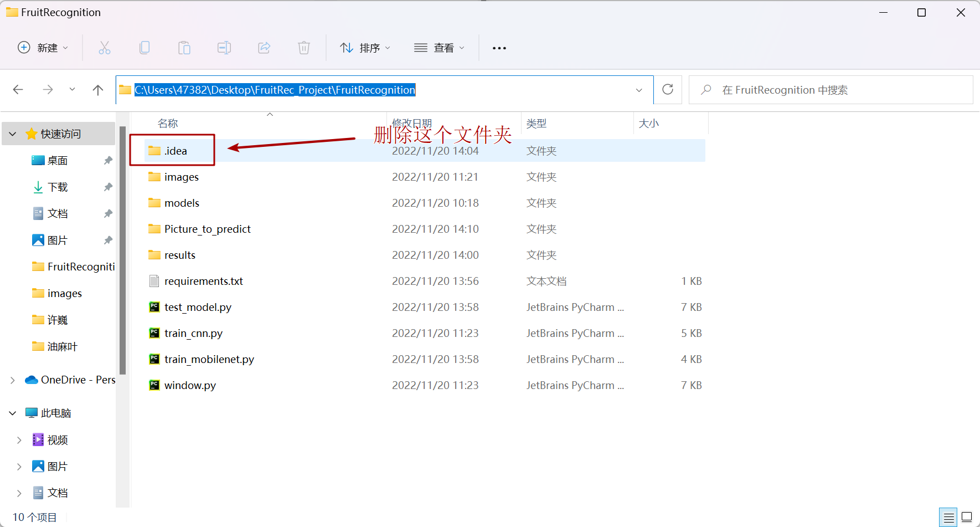980x527 pixels.
Task: Collapse the 此电脑 tree node
Action: coord(13,413)
